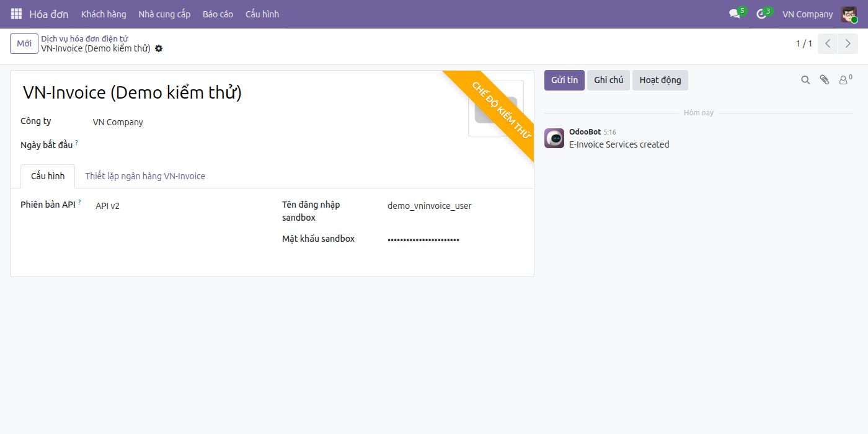This screenshot has width=868, height=434.
Task: Follow Dịch vụ hóa đơn điện tử breadcrumb
Action: 84,38
